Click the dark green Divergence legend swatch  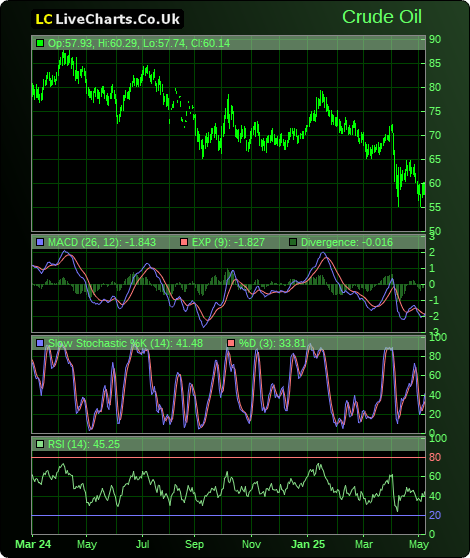pyautogui.click(x=293, y=242)
